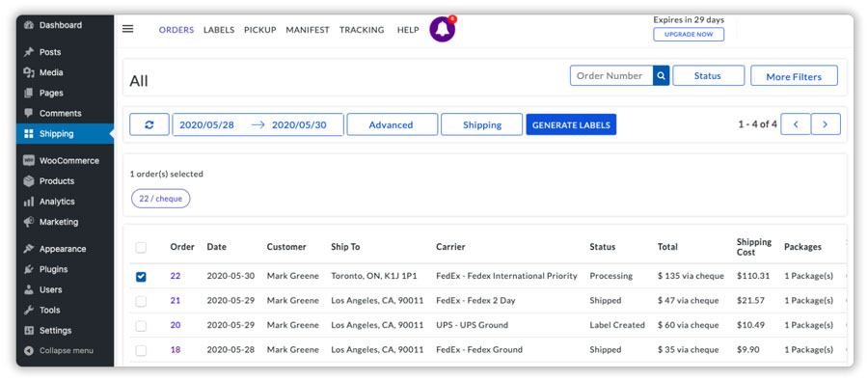Image resolution: width=868 pixels, height=381 pixels.
Task: Click the Carrier column header
Action: point(450,247)
